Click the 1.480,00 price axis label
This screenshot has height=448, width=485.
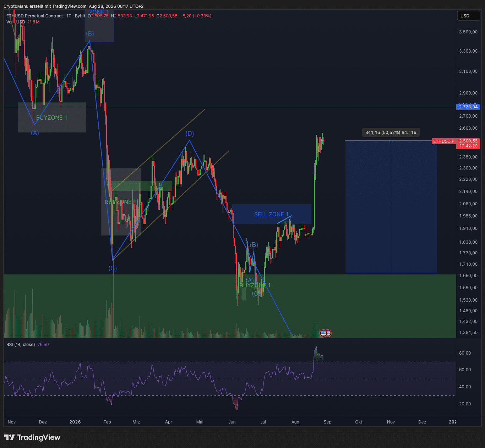point(468,311)
